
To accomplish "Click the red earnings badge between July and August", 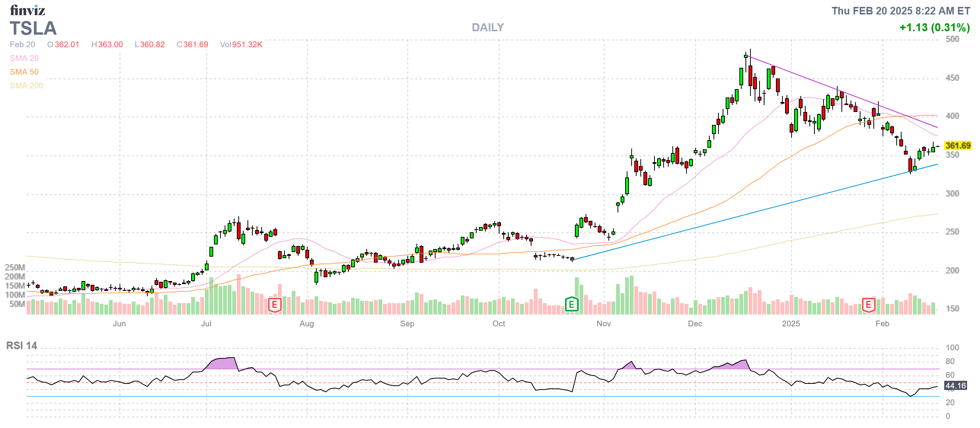I will (x=274, y=305).
